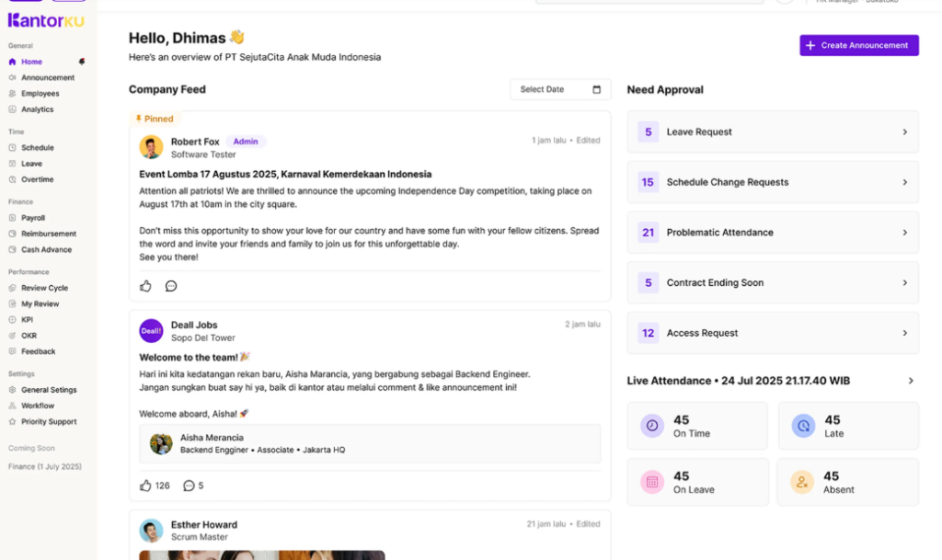Like Robert Fox's pinned post
Screen dimensions: 942x560
point(145,286)
